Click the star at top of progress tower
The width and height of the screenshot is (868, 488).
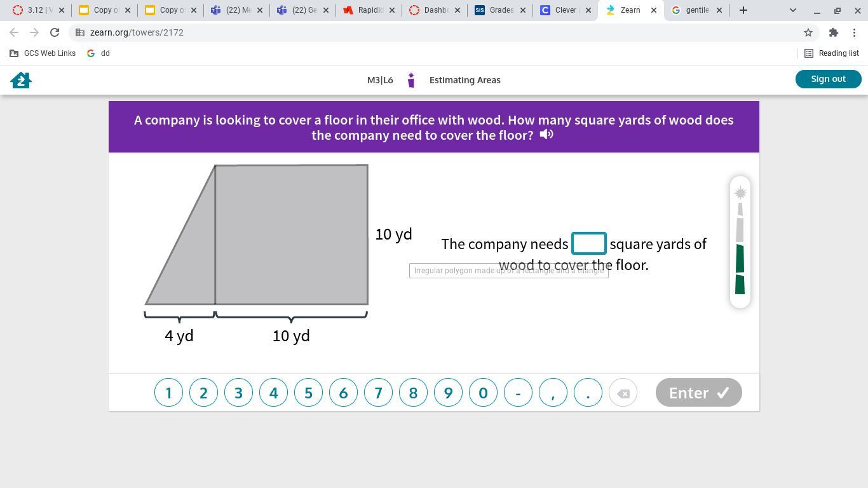[x=740, y=193]
